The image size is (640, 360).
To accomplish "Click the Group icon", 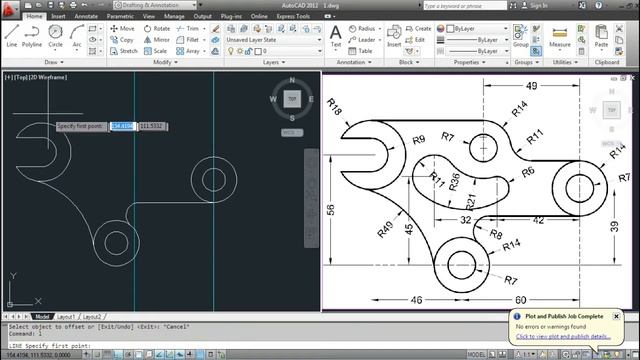I will click(520, 36).
